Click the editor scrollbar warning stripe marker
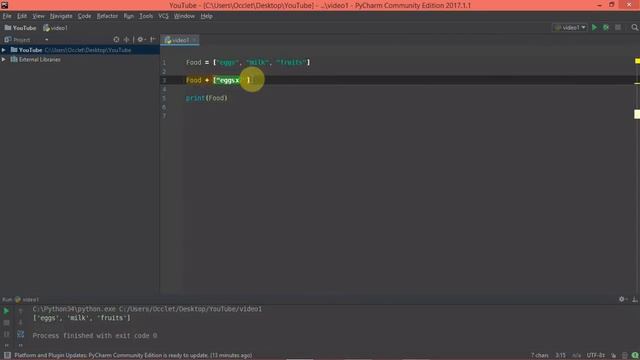The height and width of the screenshot is (360, 640). point(637,83)
